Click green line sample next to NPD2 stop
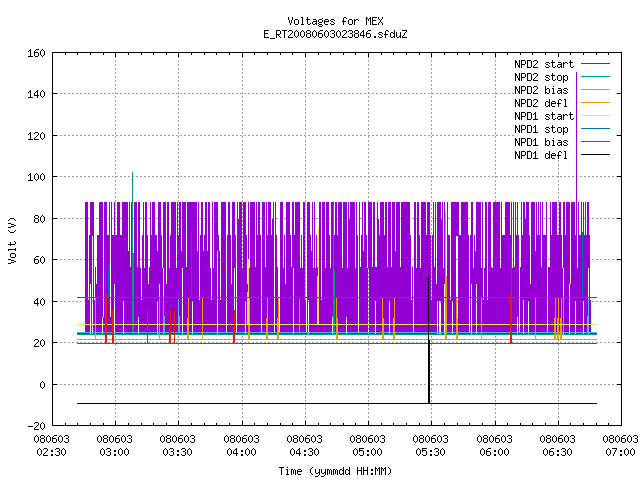Screen dimensions: 640x480 pyautogui.click(x=595, y=76)
